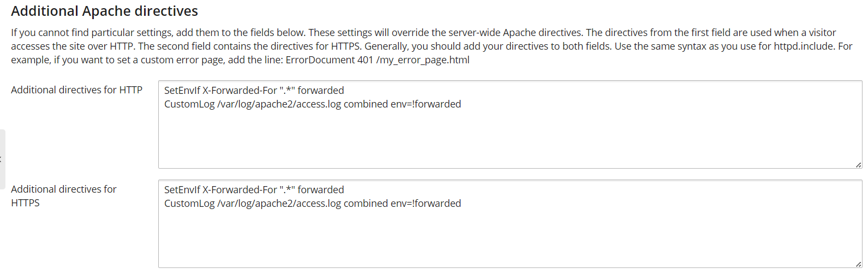Place cursor in HTTPS SetEnvIf X-Forwarded-For line

pyautogui.click(x=254, y=190)
